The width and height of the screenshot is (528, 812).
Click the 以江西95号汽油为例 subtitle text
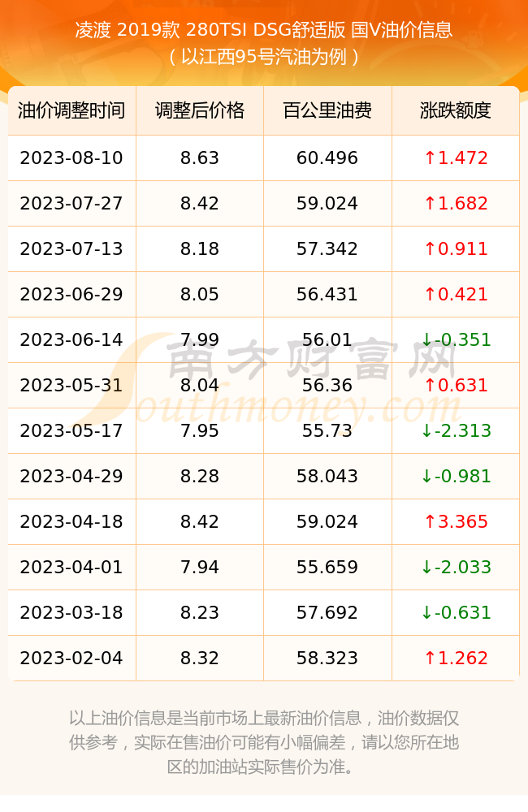[x=264, y=57]
